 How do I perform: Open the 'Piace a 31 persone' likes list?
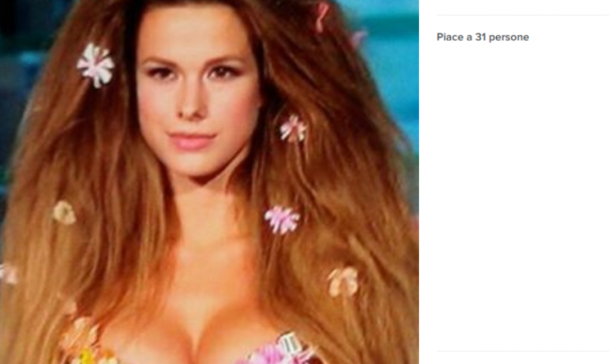482,38
